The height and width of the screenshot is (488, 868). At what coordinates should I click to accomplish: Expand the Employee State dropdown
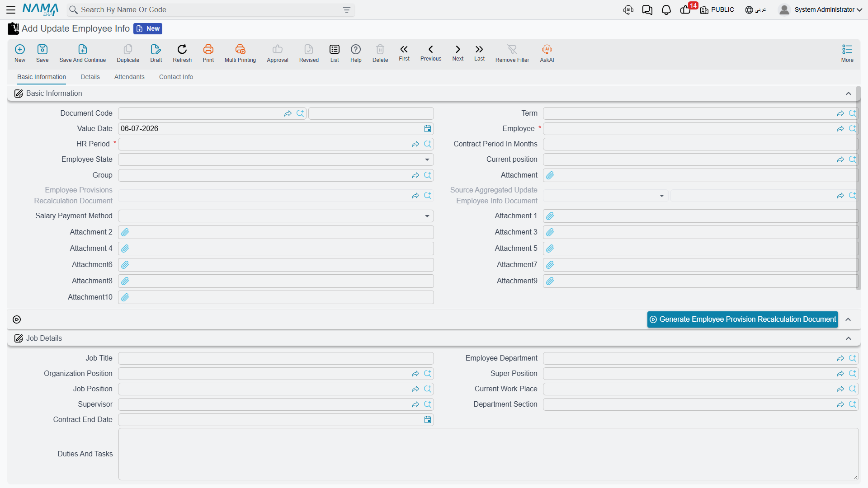tap(427, 160)
